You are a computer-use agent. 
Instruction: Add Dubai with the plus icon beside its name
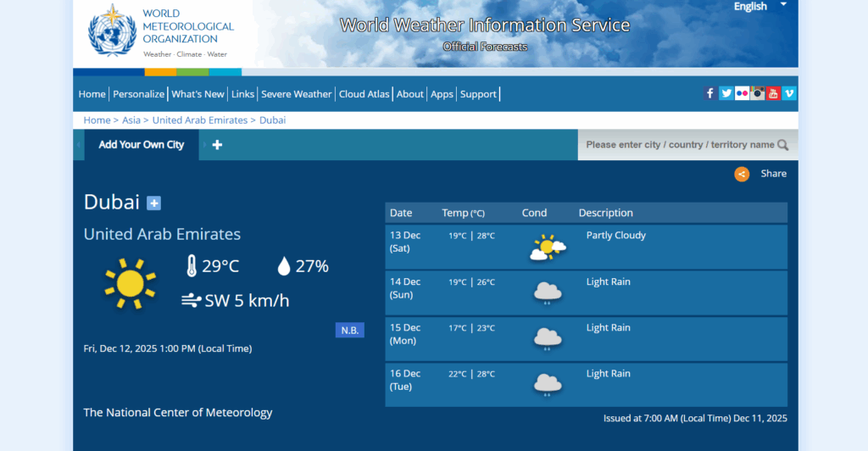tap(154, 203)
